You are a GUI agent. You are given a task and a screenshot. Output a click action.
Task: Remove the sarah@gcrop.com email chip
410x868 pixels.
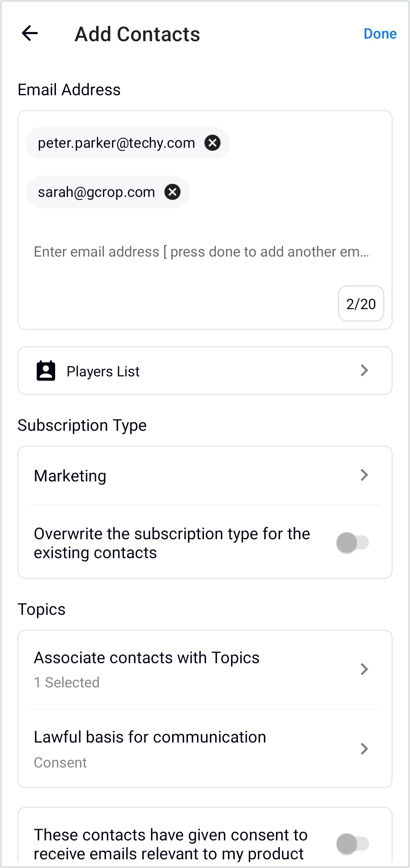(173, 192)
